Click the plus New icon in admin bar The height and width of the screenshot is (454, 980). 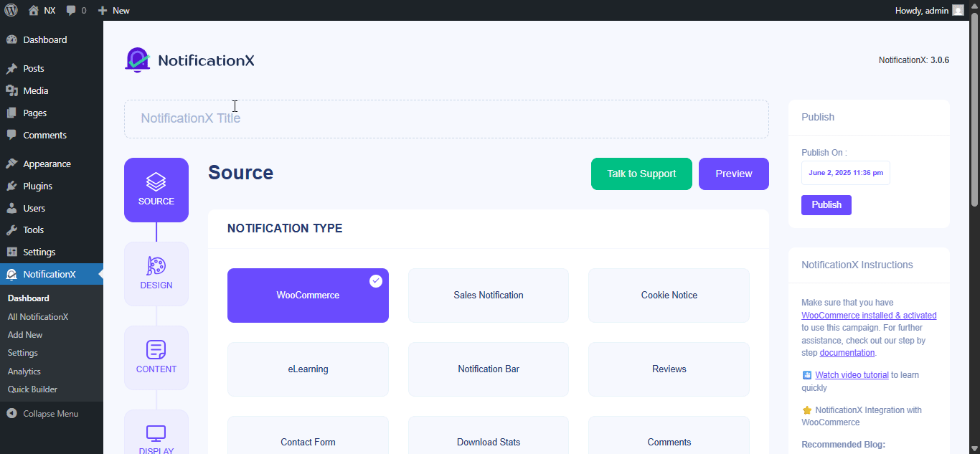(x=103, y=11)
